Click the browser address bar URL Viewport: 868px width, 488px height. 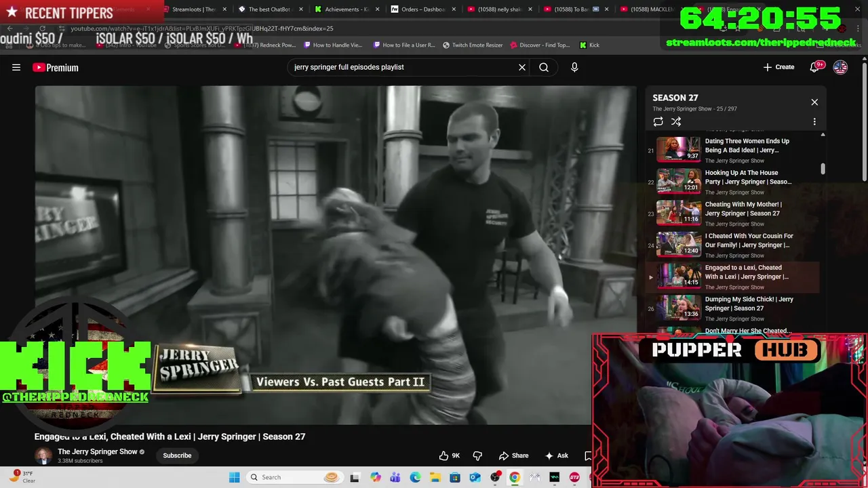coord(202,28)
